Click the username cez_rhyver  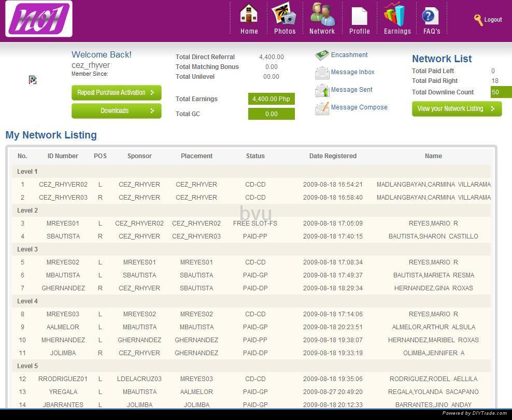point(91,65)
